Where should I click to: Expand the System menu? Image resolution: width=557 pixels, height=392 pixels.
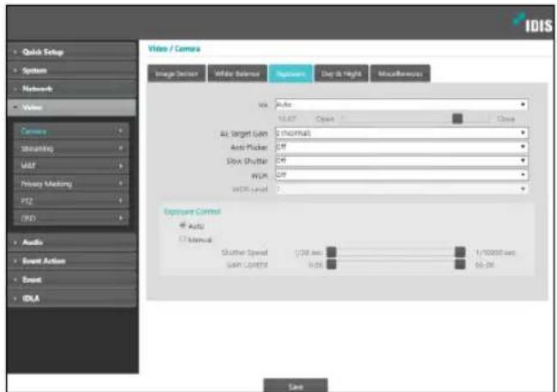pos(71,70)
